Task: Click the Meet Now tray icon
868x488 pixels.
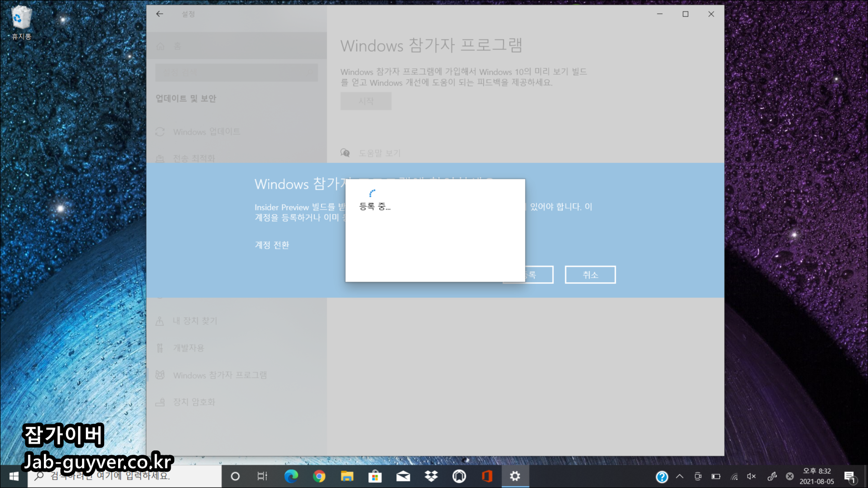Action: 698,476
